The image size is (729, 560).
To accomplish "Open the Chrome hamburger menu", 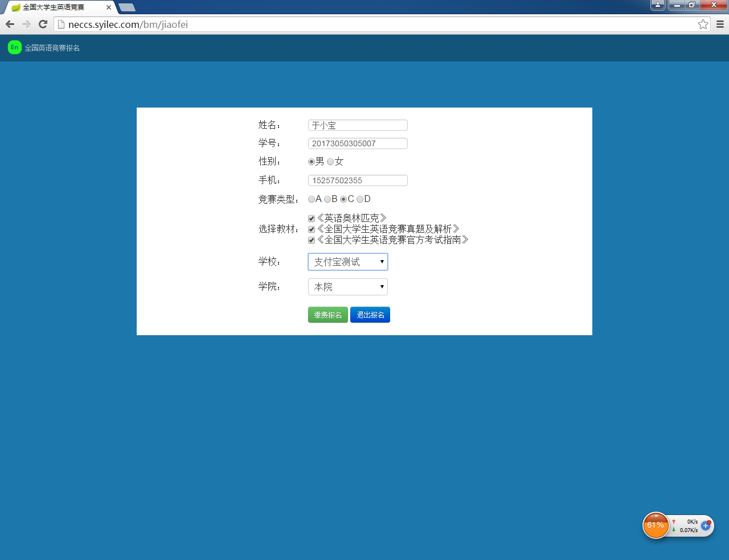I will pos(720,24).
